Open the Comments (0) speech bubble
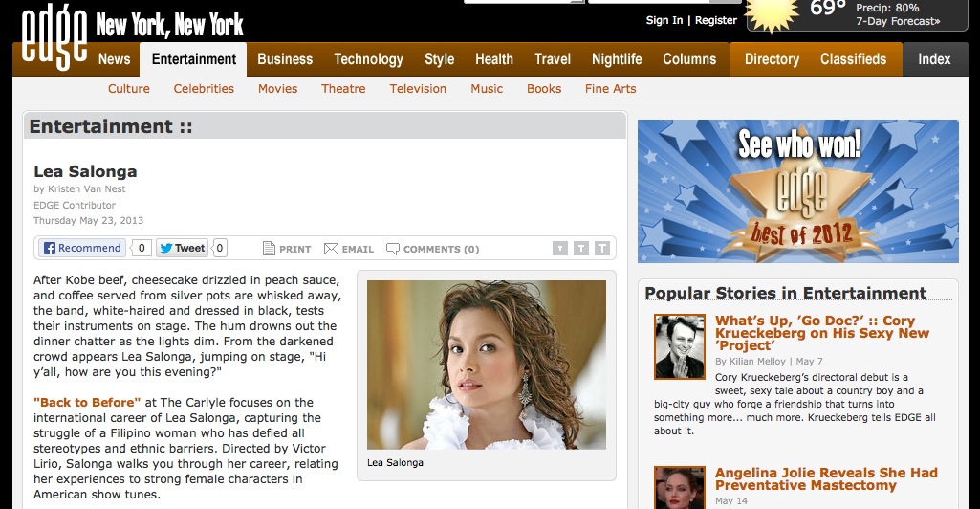The image size is (980, 509). coord(392,249)
